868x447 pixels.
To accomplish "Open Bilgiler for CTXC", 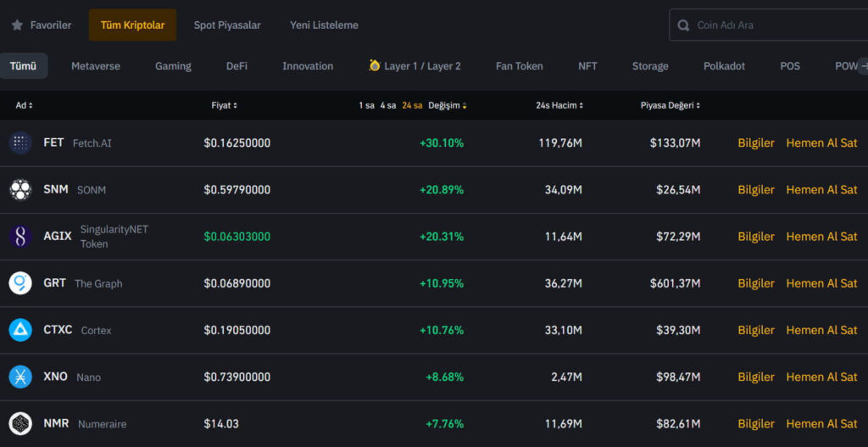I will (756, 330).
